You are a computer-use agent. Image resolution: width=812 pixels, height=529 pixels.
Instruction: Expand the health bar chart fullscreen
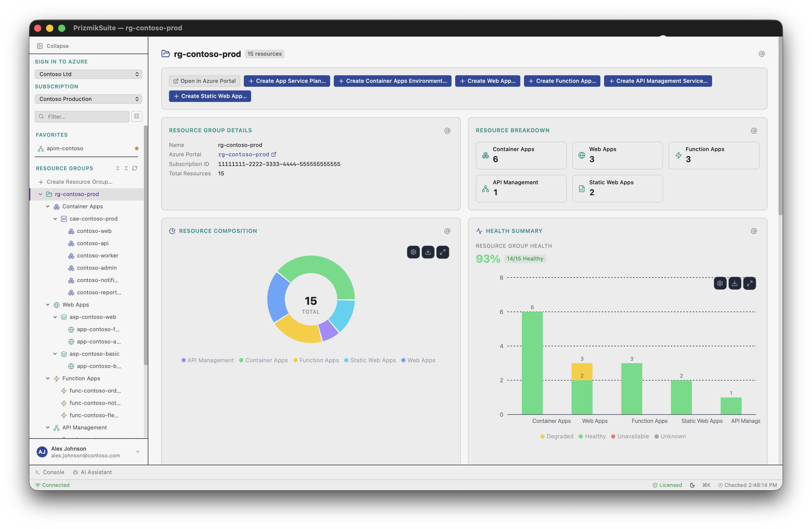[749, 283]
